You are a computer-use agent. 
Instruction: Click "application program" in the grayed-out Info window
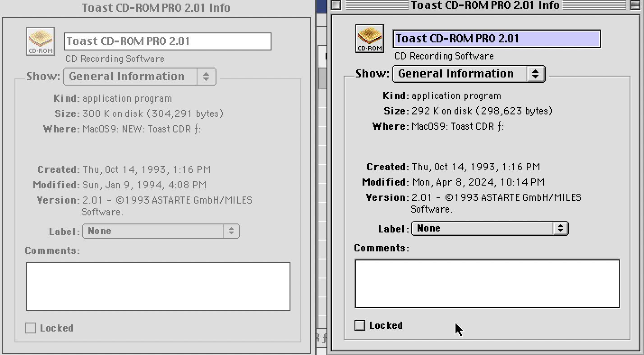(x=127, y=99)
